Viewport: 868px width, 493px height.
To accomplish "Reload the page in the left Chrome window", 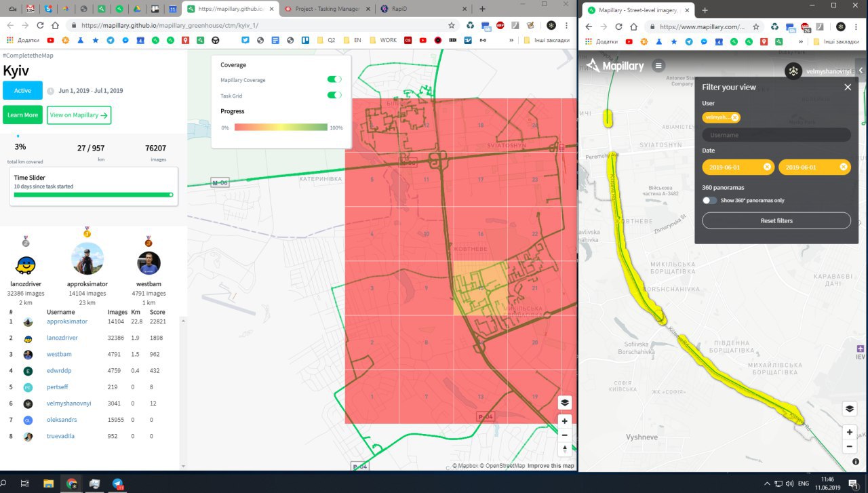I will 40,25.
